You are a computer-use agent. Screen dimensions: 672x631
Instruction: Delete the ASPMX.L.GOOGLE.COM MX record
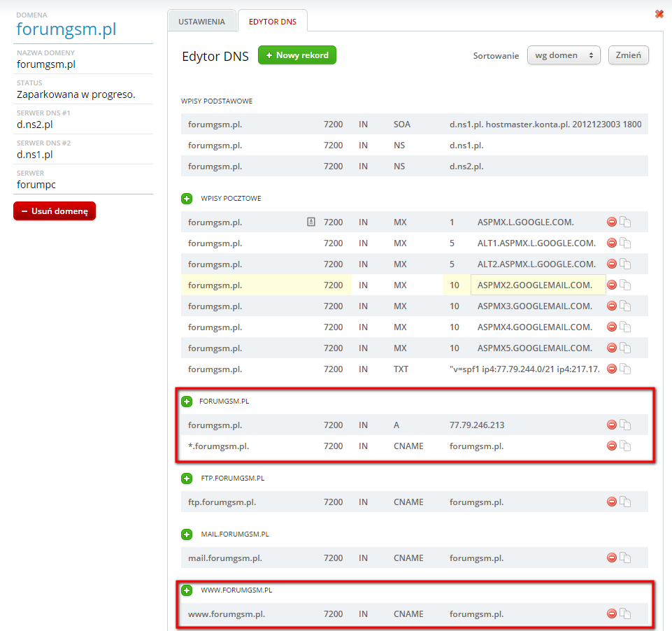pyautogui.click(x=612, y=222)
